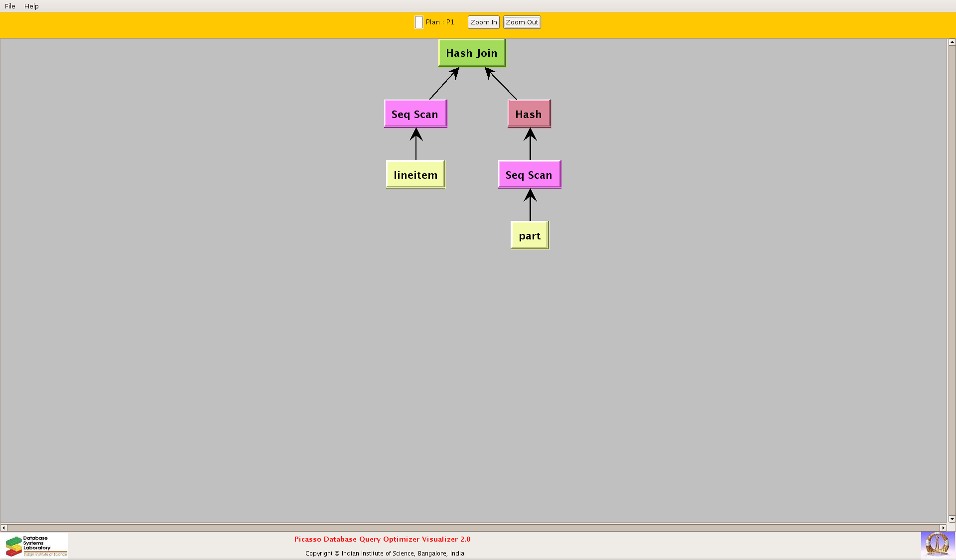
Task: Click the Indian Institute of Science emblem
Action: (938, 544)
